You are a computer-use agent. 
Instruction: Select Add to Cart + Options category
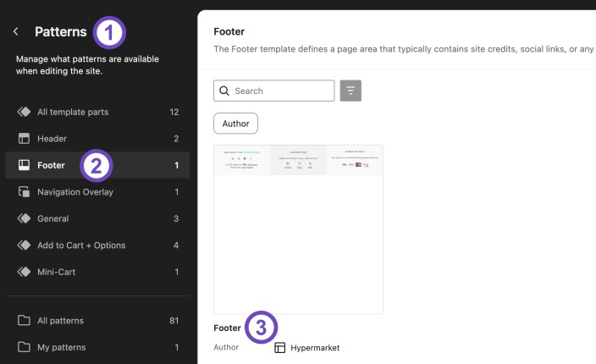point(97,245)
